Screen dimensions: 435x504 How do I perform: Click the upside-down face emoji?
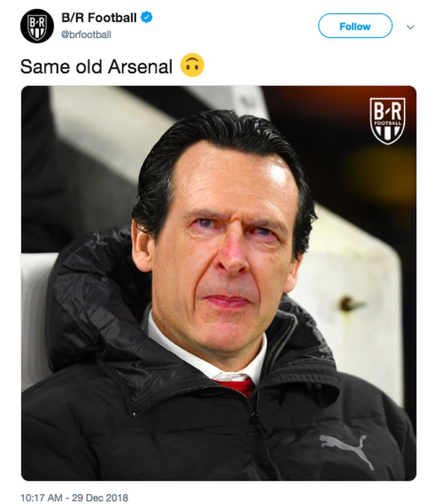[192, 65]
